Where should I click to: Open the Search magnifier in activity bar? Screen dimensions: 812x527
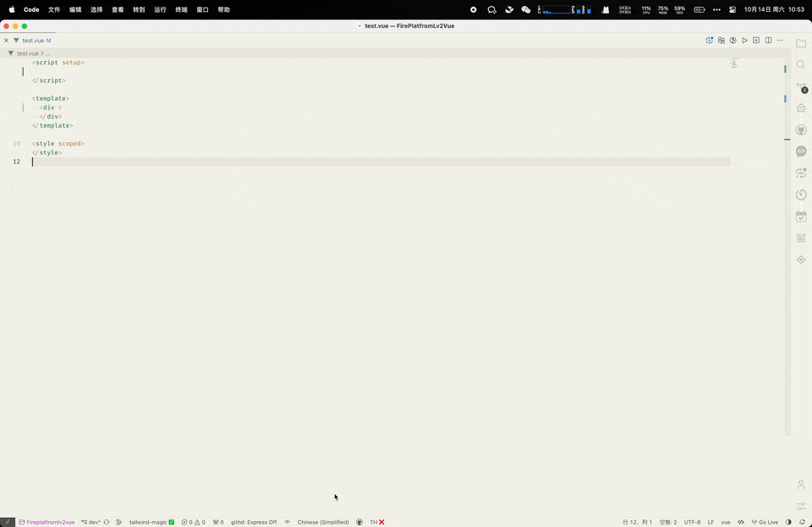click(x=801, y=64)
